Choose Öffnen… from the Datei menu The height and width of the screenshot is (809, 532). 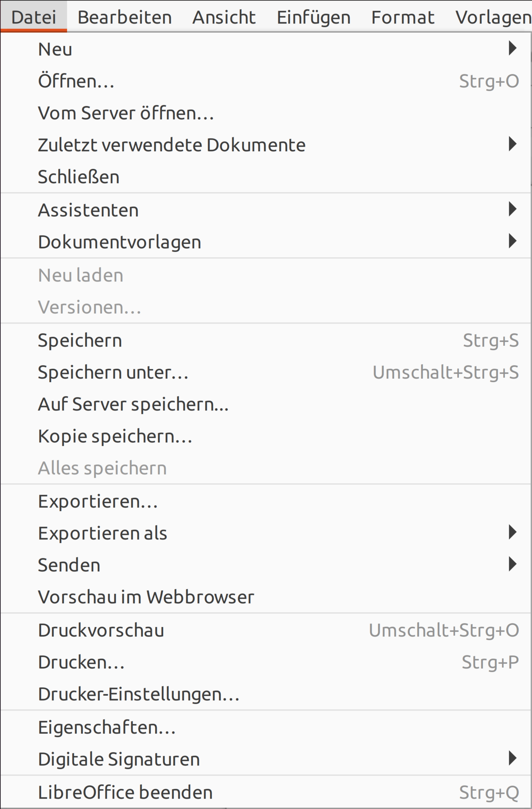(266, 81)
